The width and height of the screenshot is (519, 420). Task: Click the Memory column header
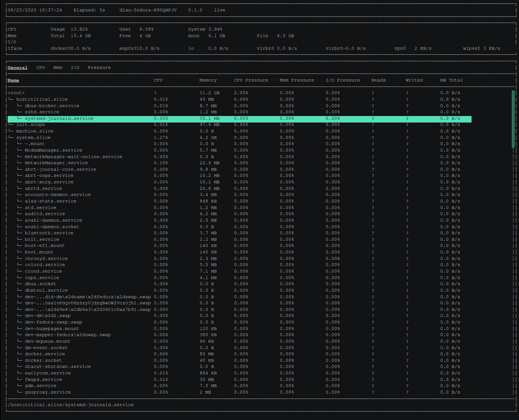pos(208,80)
